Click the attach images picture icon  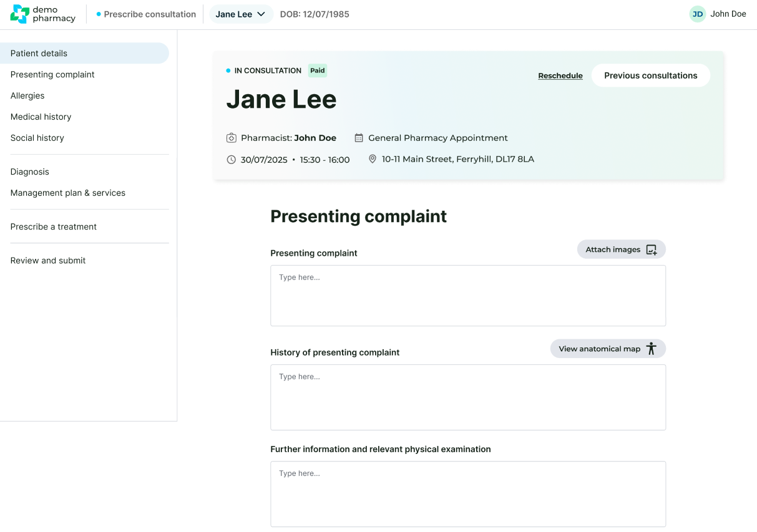(651, 249)
